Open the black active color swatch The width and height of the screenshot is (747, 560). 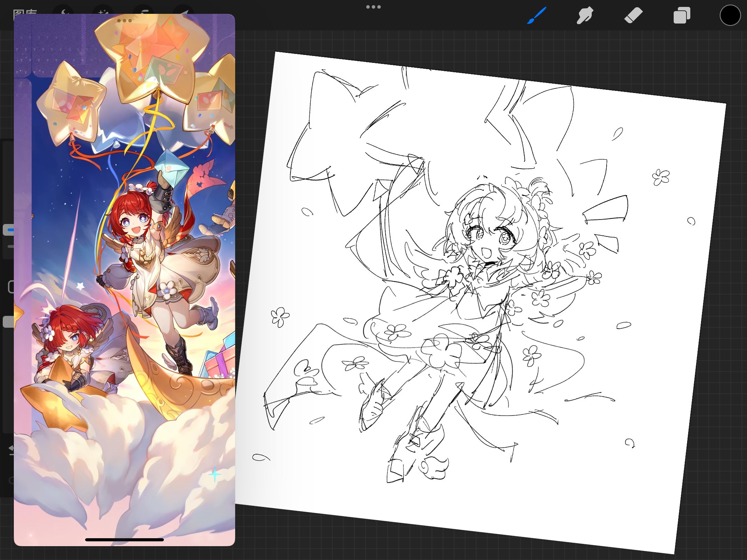click(x=730, y=16)
